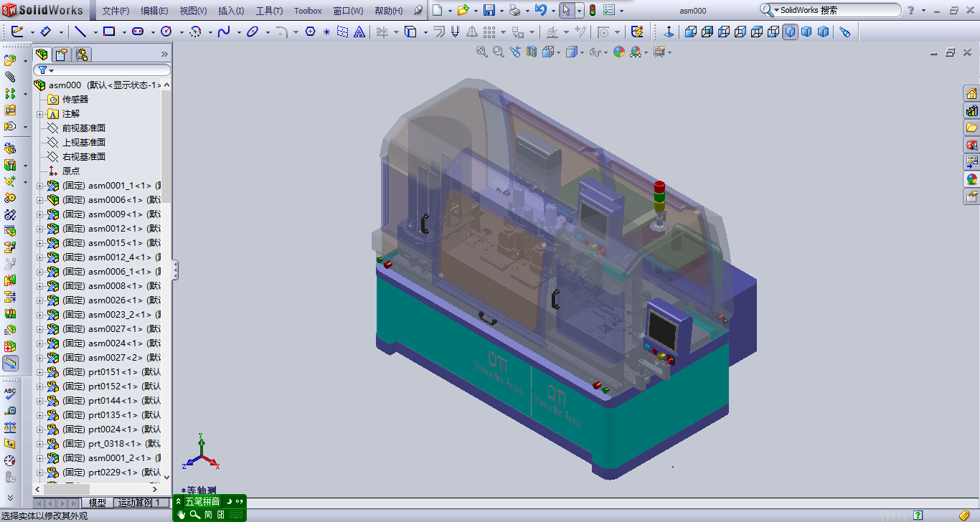Create a new document
Viewport: 980px width, 522px height.
pos(437,10)
